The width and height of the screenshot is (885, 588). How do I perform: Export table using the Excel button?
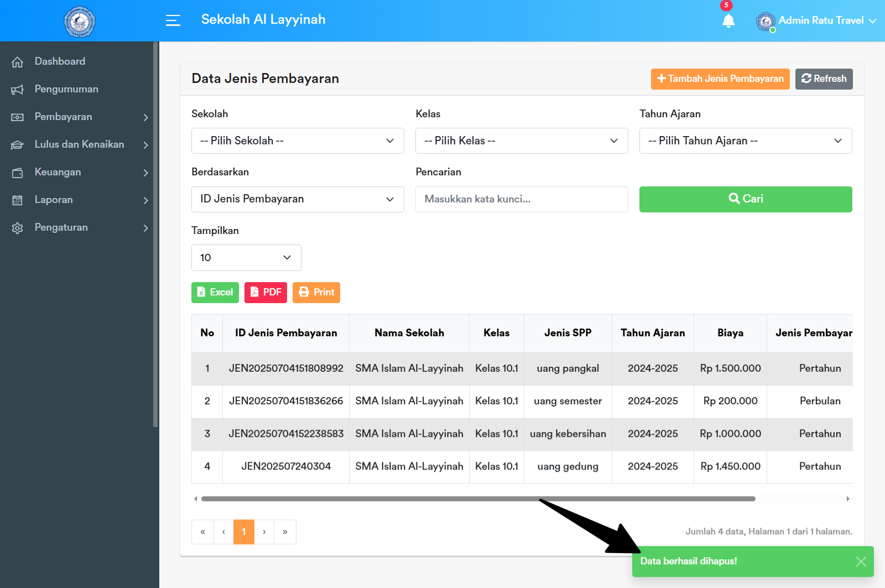[x=215, y=292]
